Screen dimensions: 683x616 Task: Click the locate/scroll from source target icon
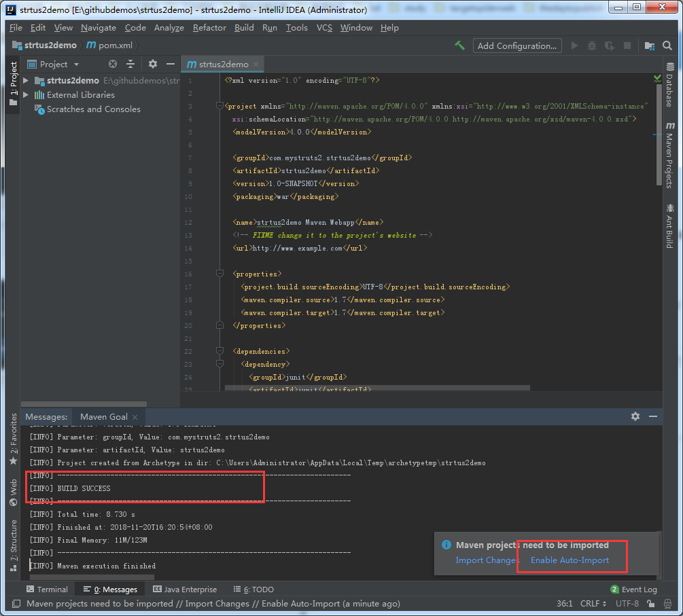coord(113,64)
